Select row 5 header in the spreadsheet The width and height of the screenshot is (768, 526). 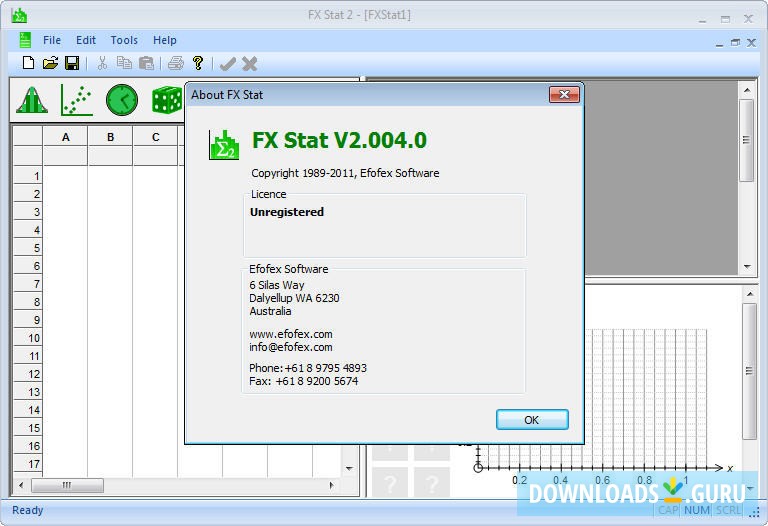tap(28, 248)
